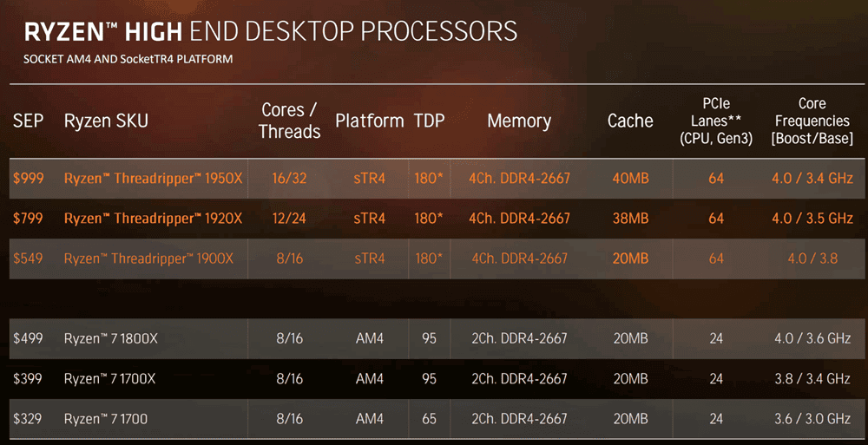Select the $399 price cell
The width and height of the screenshot is (868, 445).
[x=28, y=378]
